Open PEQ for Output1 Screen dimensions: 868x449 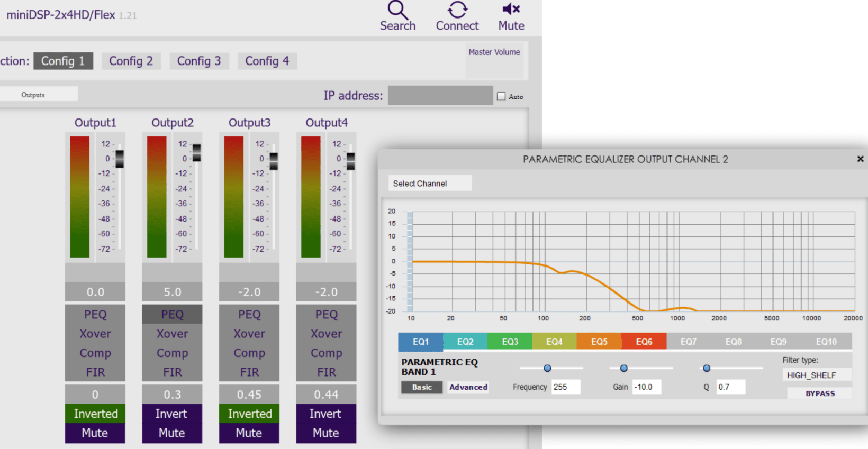tap(95, 314)
